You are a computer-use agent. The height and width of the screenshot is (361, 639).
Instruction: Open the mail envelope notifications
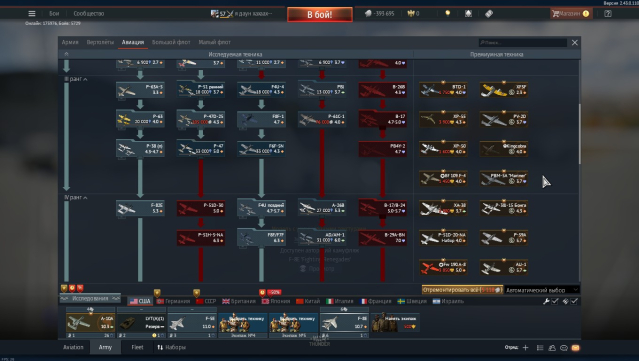pos(575,348)
